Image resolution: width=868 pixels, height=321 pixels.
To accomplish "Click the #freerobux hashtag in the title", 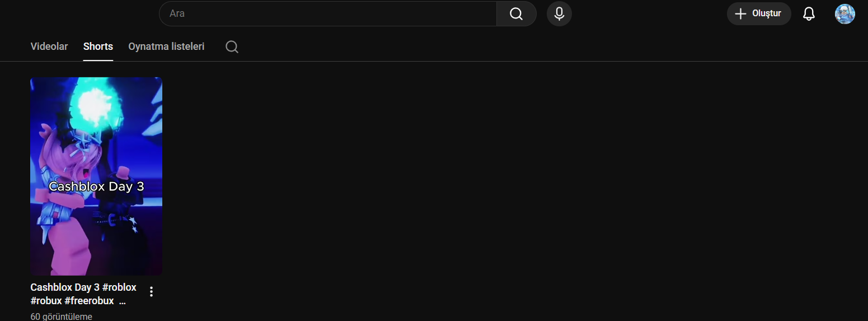I will click(x=89, y=301).
